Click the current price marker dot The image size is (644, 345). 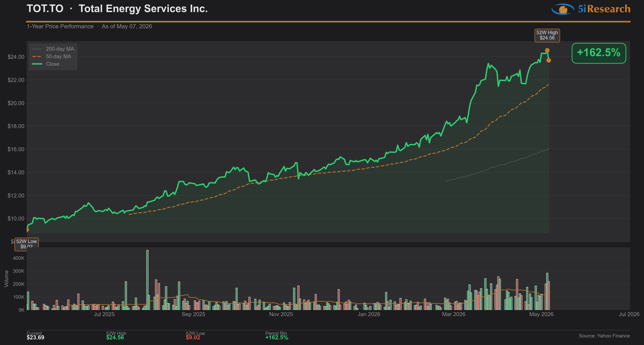point(549,60)
